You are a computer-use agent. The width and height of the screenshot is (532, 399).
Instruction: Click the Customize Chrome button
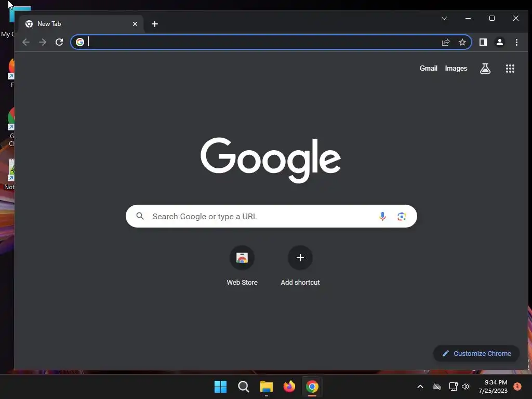coord(476,353)
